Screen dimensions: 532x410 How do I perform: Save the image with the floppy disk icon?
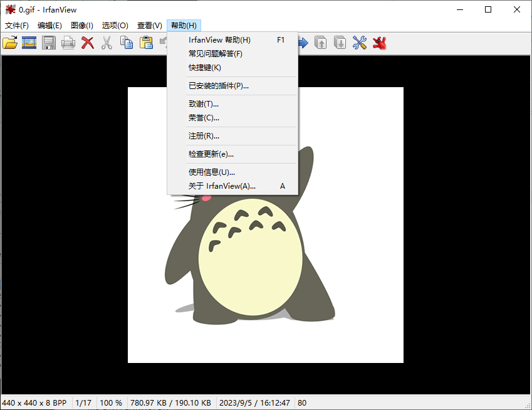[48, 43]
